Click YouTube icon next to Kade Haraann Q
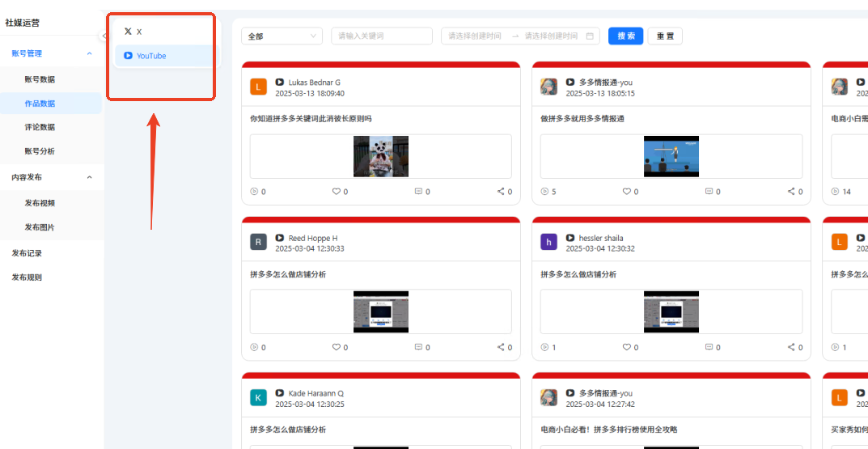 280,392
